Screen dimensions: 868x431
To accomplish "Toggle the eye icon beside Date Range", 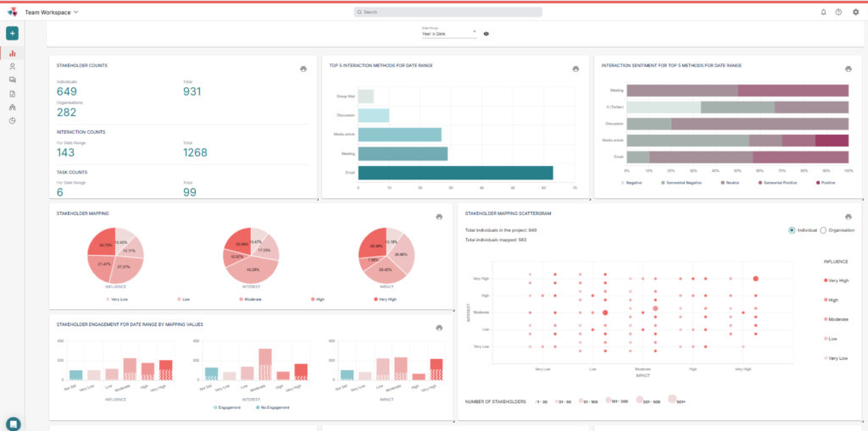I will pyautogui.click(x=486, y=34).
